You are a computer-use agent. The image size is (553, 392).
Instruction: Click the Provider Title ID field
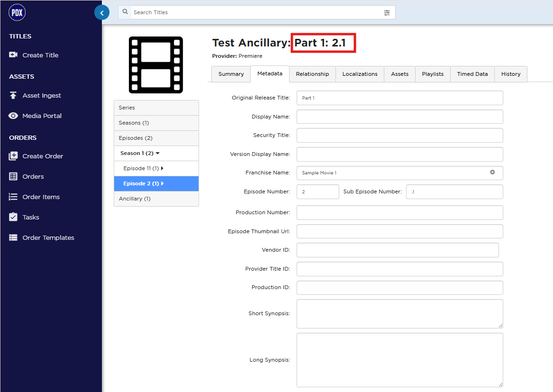(399, 269)
